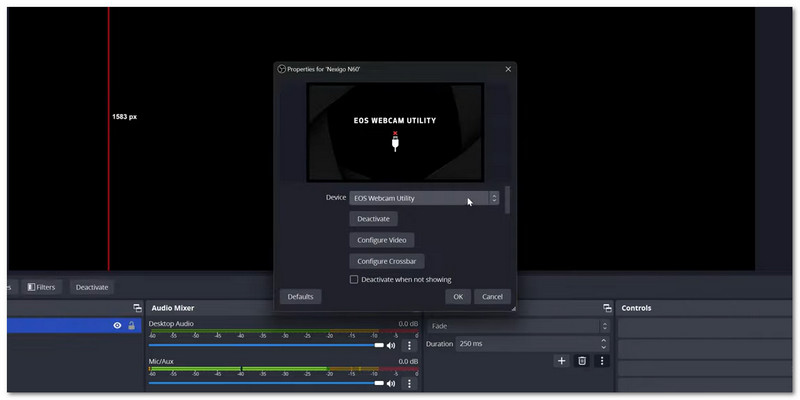The height and width of the screenshot is (400, 800).
Task: Confirm Properties dialog with OK
Action: click(458, 296)
